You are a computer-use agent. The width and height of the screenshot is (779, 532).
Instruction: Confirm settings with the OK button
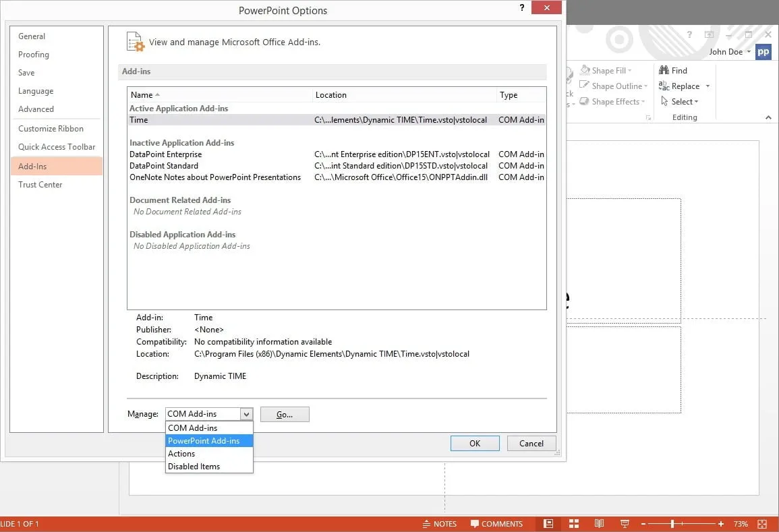pyautogui.click(x=475, y=443)
